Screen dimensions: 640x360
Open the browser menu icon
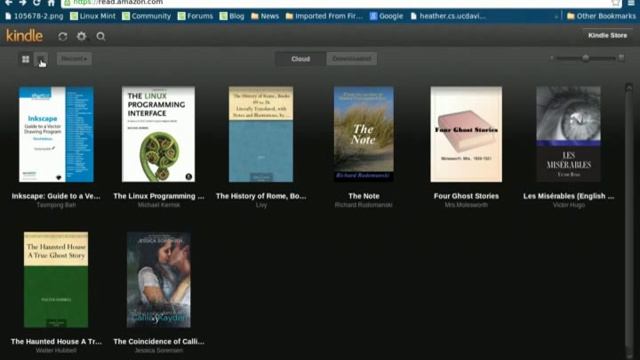[x=631, y=2]
